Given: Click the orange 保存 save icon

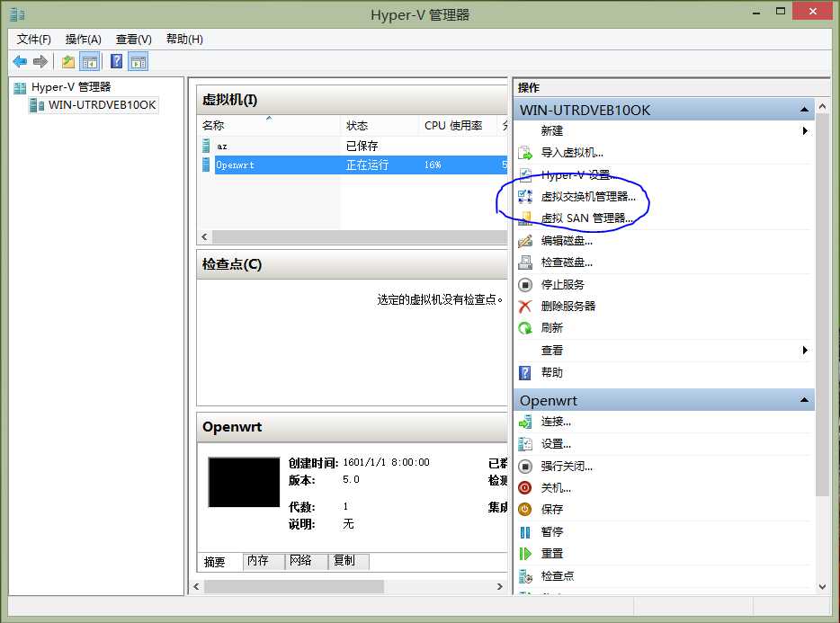Looking at the screenshot, I should (525, 510).
